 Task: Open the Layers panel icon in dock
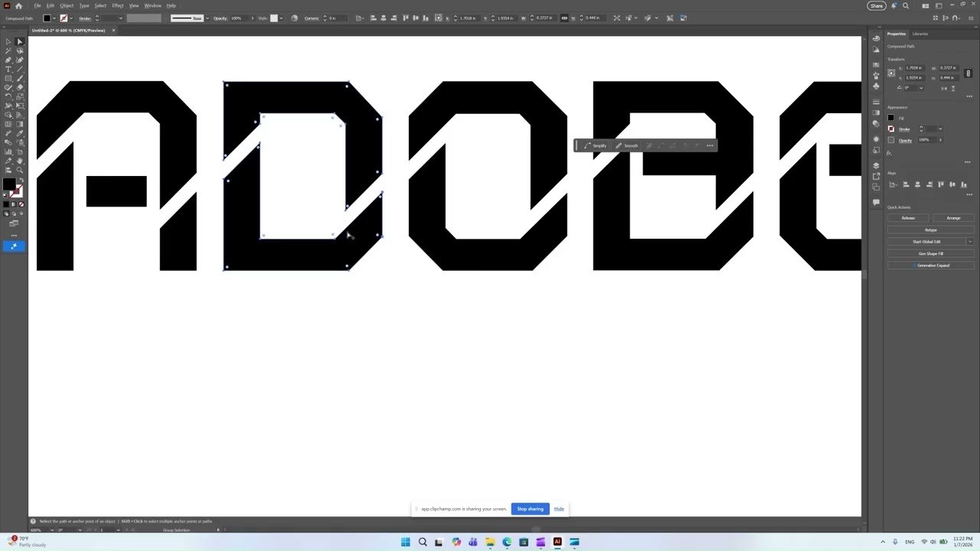(x=876, y=165)
